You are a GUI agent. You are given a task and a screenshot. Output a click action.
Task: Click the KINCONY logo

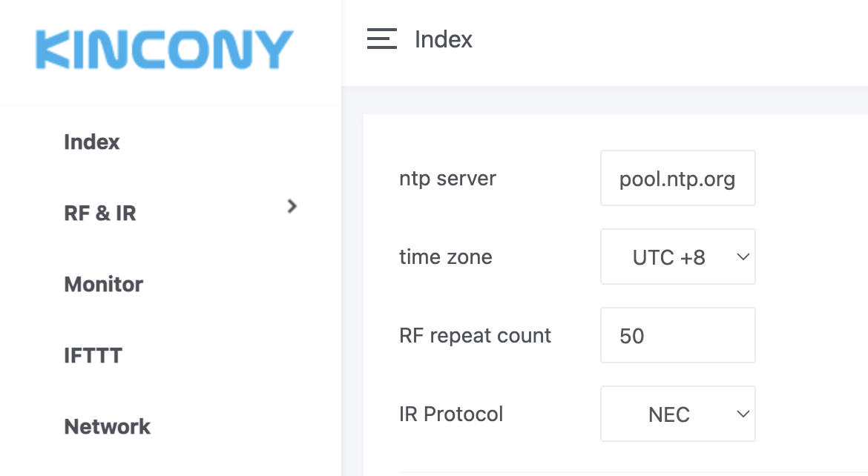pos(165,50)
